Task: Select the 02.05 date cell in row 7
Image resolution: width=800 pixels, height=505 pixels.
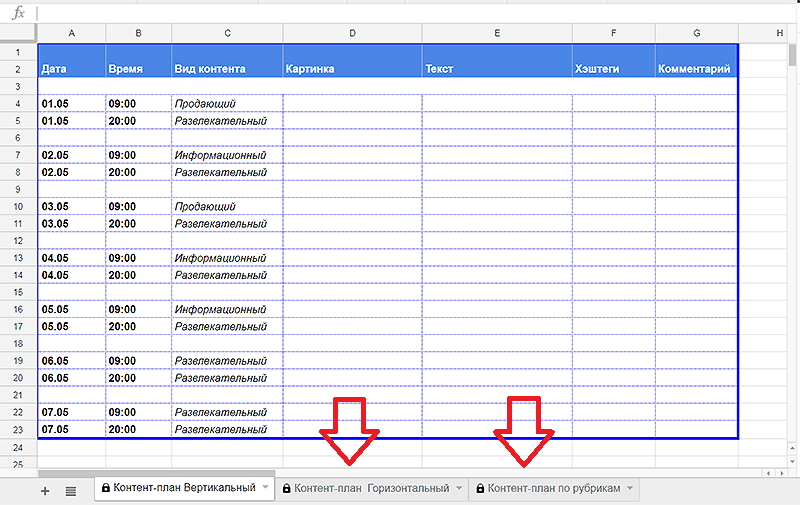Action: pyautogui.click(x=71, y=155)
